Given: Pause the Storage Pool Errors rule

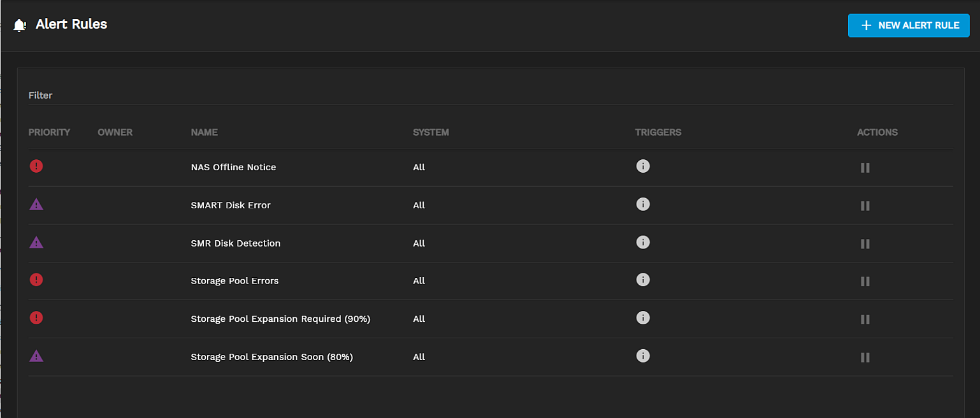Looking at the screenshot, I should [x=865, y=281].
